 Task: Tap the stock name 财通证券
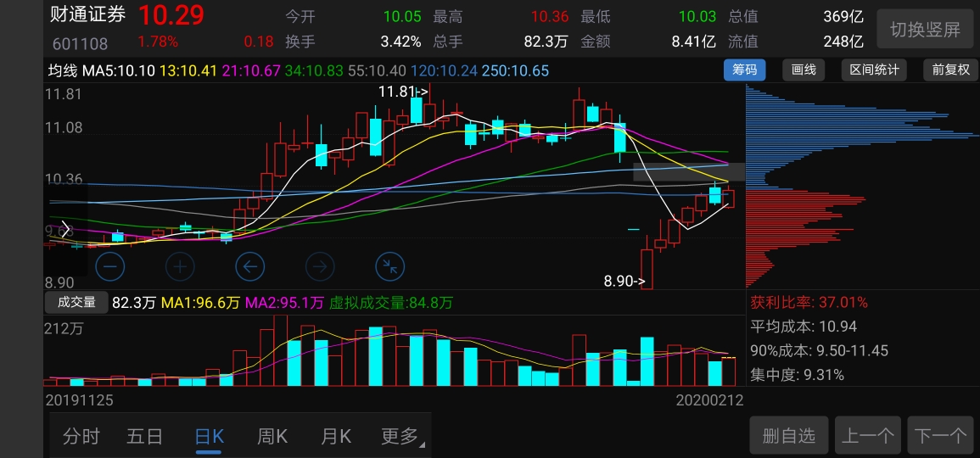(x=88, y=15)
